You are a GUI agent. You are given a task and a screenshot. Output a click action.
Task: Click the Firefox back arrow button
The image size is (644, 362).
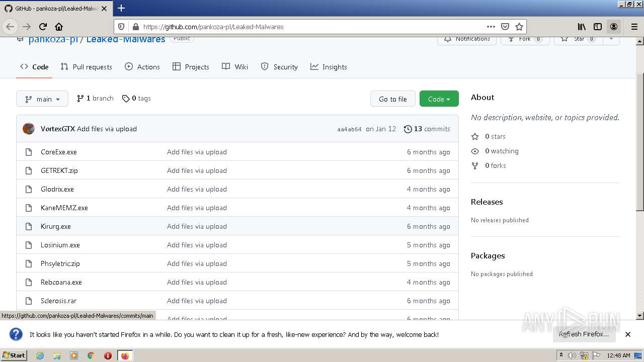pyautogui.click(x=10, y=27)
